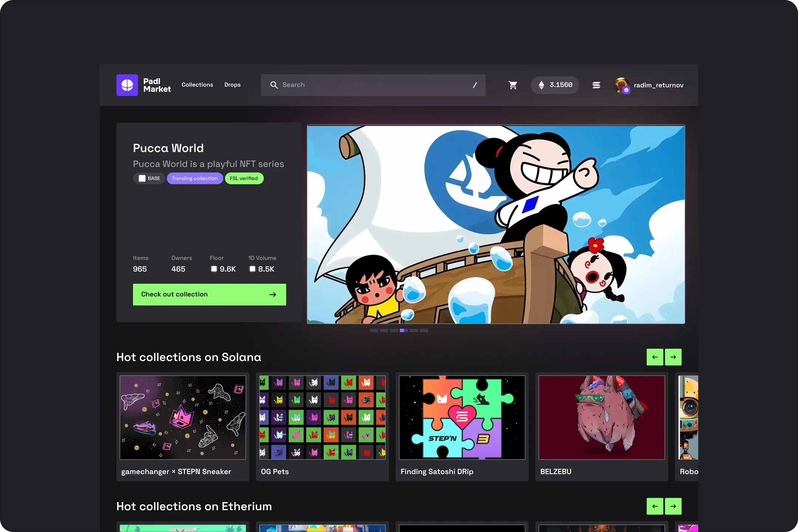Click the radim_returnov profile avatar
Screen dimensions: 798x532
pos(622,85)
